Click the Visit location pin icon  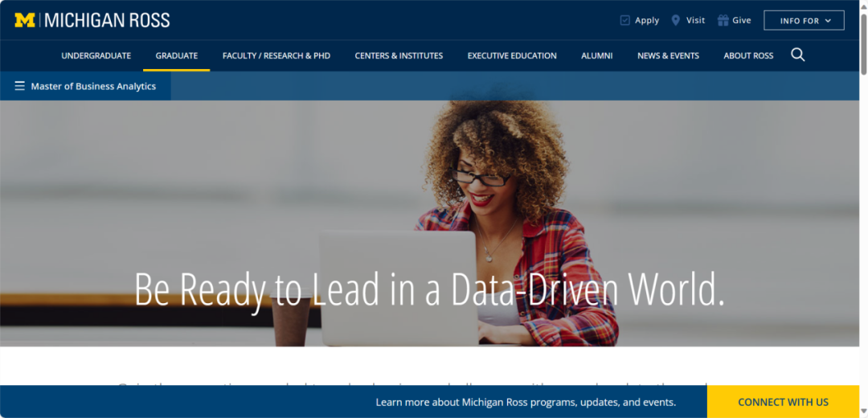coord(675,20)
